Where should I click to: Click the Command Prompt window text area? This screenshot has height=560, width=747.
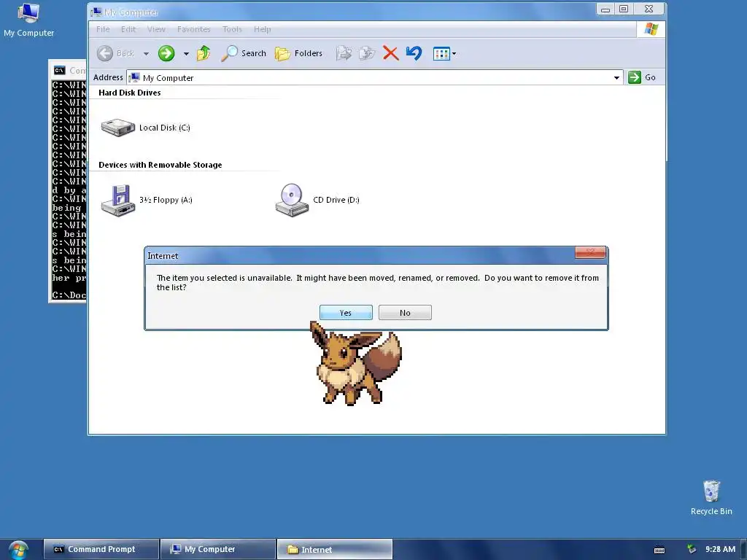(x=69, y=190)
